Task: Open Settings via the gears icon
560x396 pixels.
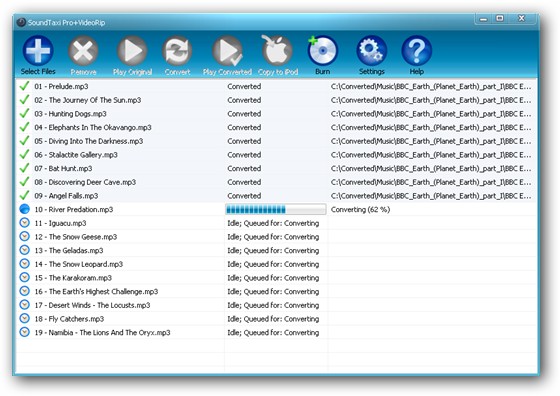Action: coord(371,51)
